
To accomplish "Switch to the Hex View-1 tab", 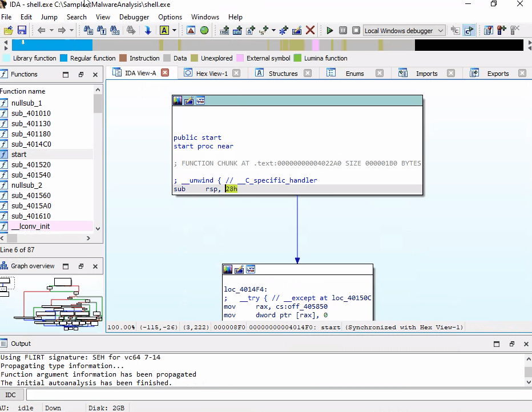I will pos(211,74).
